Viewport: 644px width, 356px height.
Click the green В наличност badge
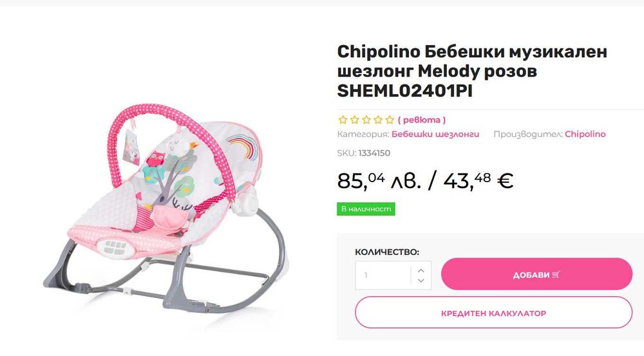click(x=366, y=209)
